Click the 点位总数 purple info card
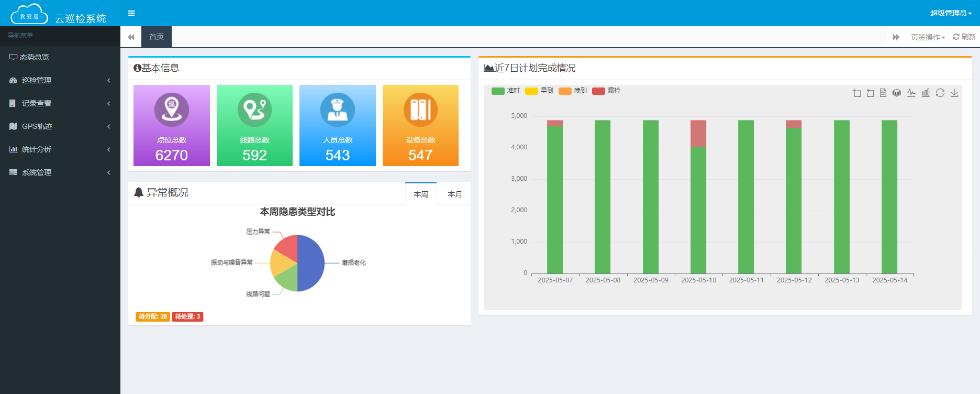The image size is (980, 394). pyautogui.click(x=172, y=126)
